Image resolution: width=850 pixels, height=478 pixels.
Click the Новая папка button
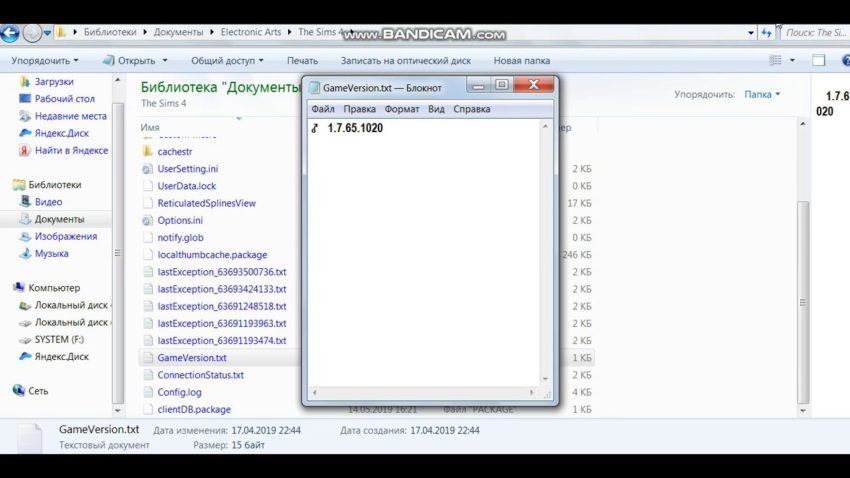(521, 60)
